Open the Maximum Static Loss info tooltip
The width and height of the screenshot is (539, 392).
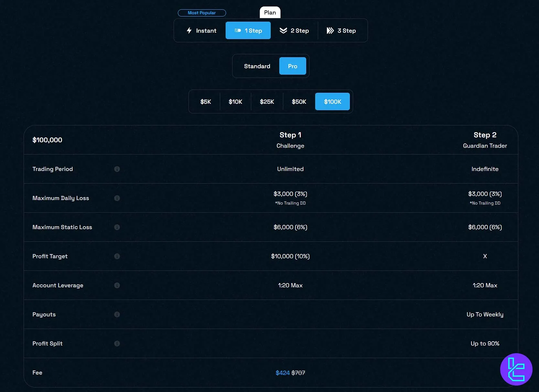[x=117, y=227]
